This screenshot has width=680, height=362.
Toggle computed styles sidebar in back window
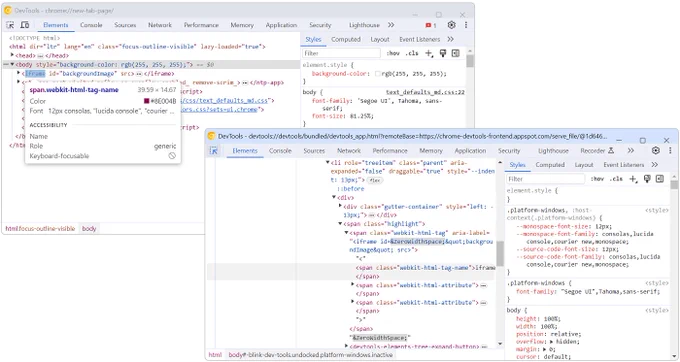click(455, 53)
